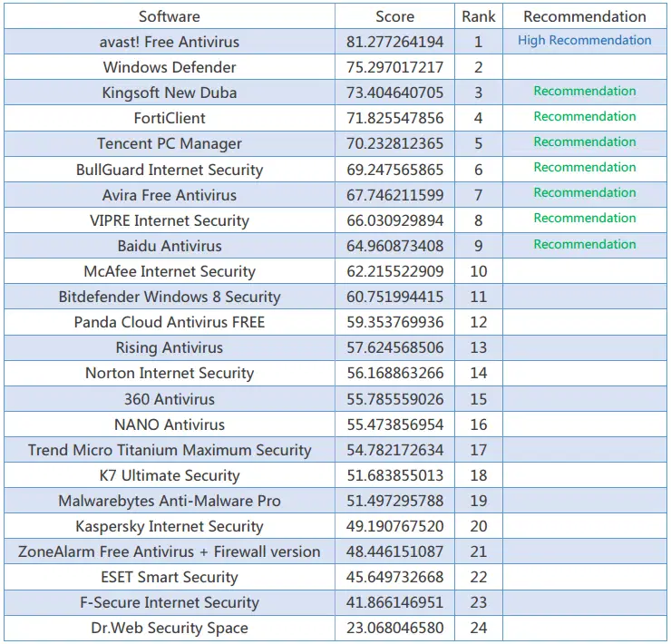This screenshot has width=671, height=644.
Task: Select K7 Ultimate Security cell
Action: pyautogui.click(x=170, y=475)
